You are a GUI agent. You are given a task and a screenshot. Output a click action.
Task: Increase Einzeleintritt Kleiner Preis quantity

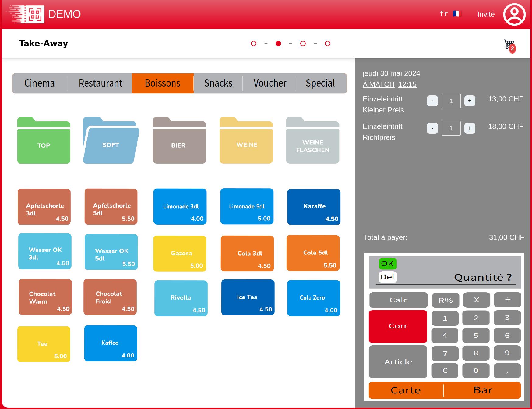[469, 101]
